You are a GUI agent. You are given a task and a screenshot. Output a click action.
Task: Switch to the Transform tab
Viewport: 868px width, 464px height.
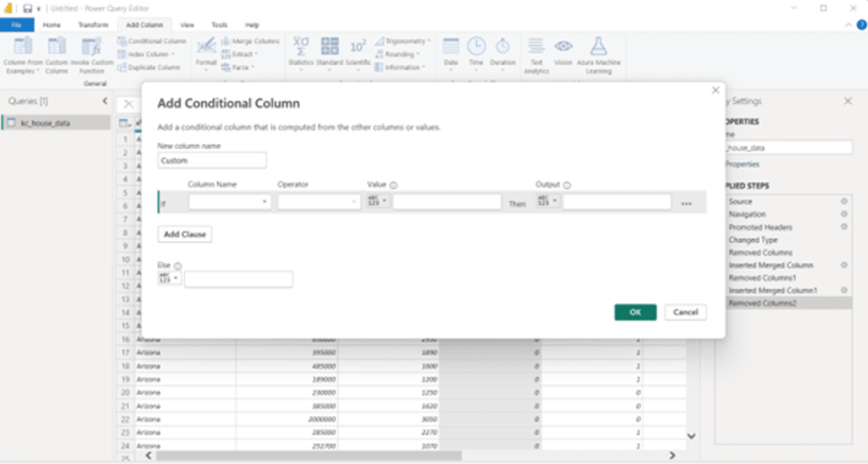[x=93, y=25]
